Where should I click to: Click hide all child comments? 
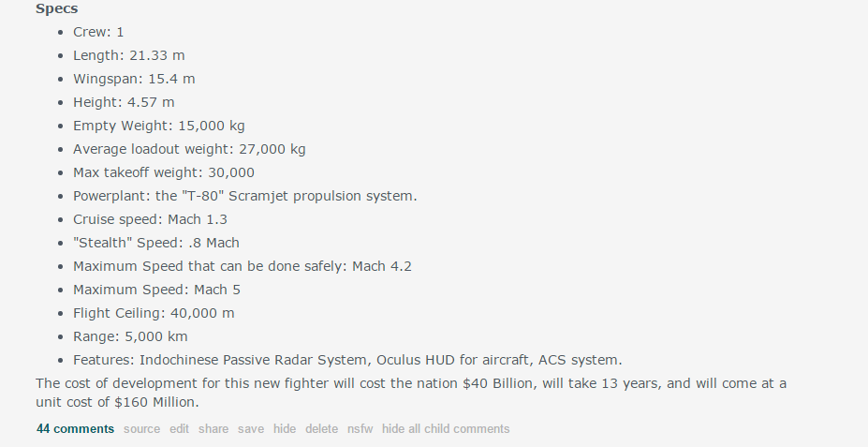click(x=446, y=428)
